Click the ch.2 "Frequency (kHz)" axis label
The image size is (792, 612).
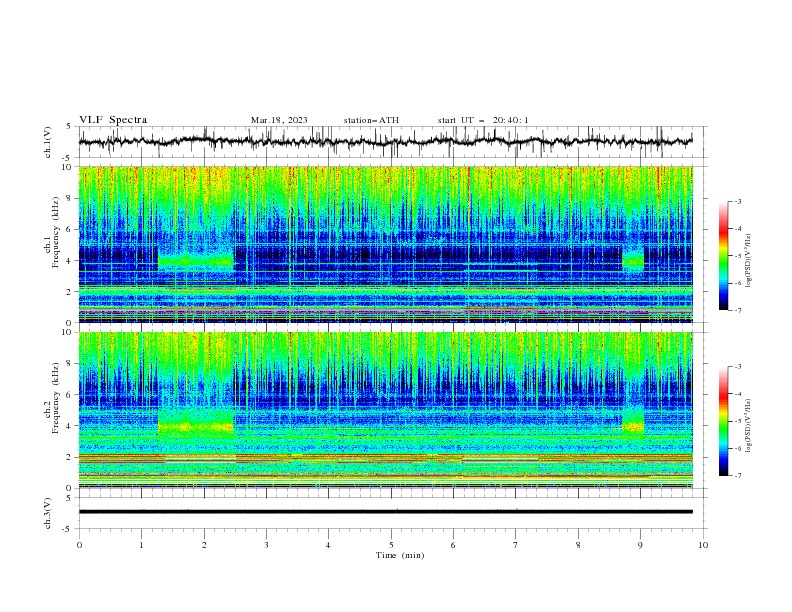56,397
